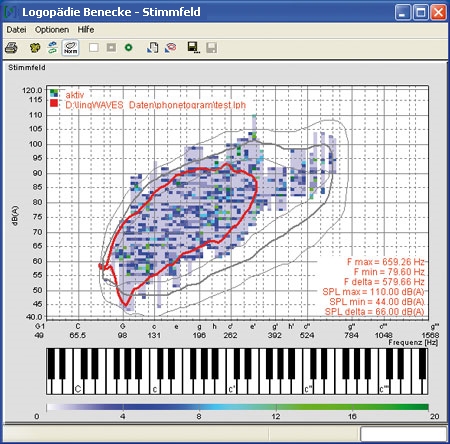
Task: Click the yellow figure toolbar icon
Action: pyautogui.click(x=35, y=48)
